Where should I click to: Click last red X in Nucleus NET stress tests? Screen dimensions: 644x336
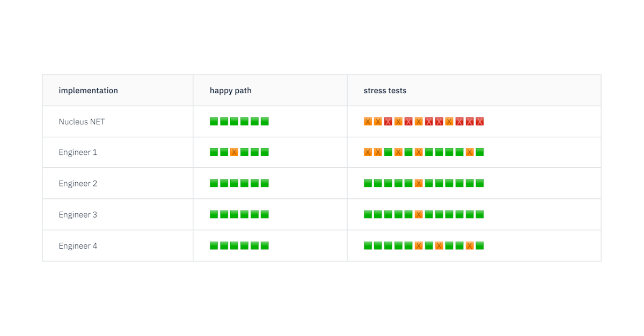point(480,122)
